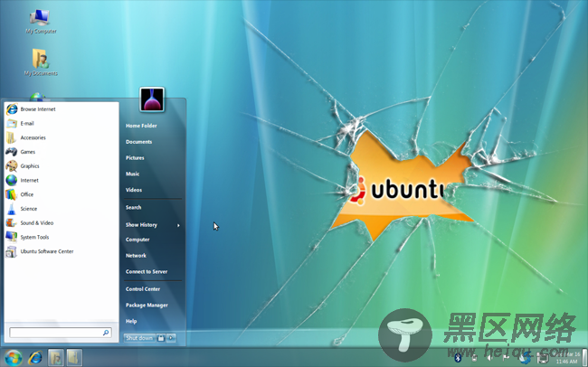Launch browser from taskbar globe icon
Image resolution: width=588 pixels, height=367 pixels.
35,358
